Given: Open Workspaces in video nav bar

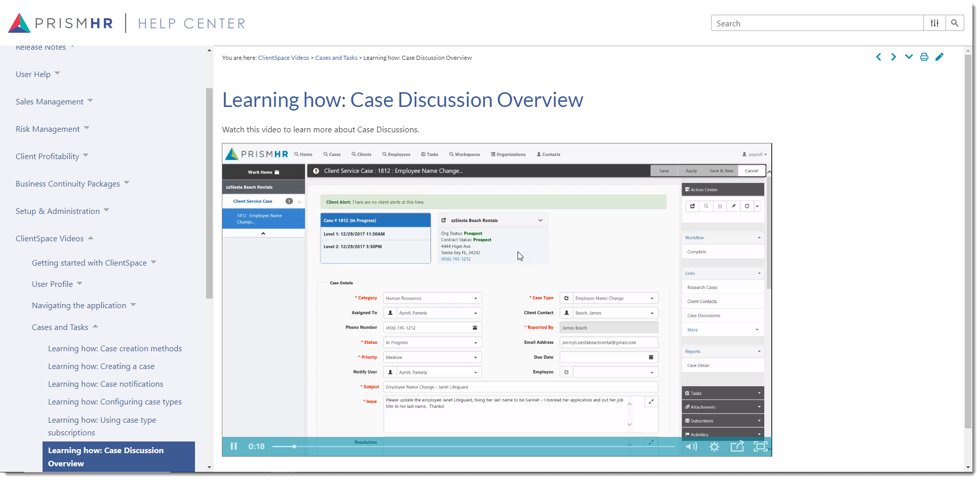Looking at the screenshot, I should point(464,154).
